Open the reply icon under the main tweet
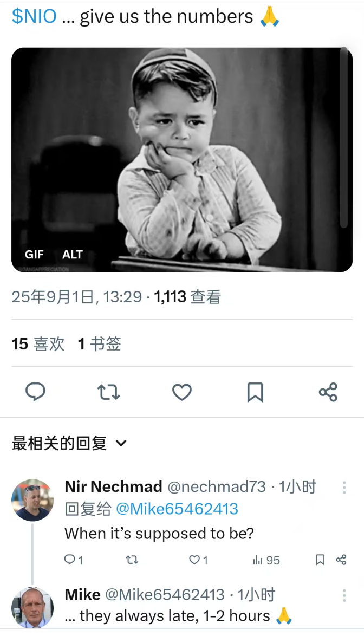Viewport: 364px width, 636px height. (x=35, y=392)
